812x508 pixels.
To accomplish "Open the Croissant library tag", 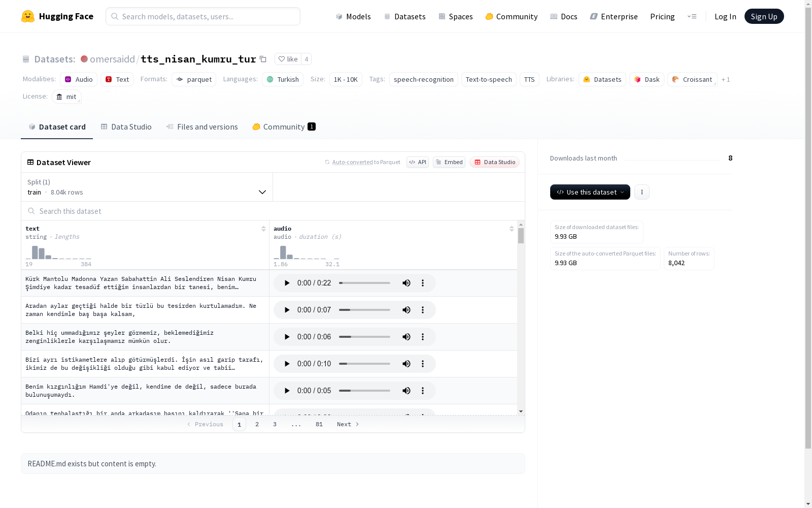I will click(x=692, y=79).
